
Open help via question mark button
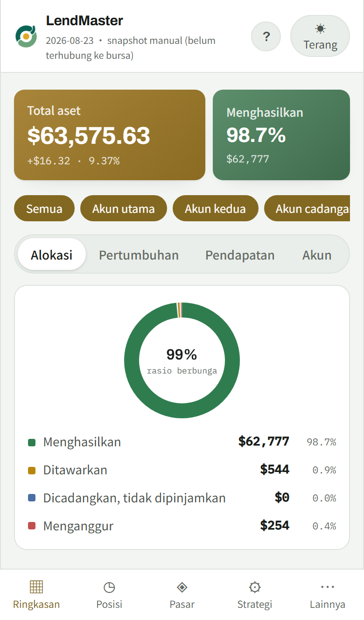[x=266, y=36]
